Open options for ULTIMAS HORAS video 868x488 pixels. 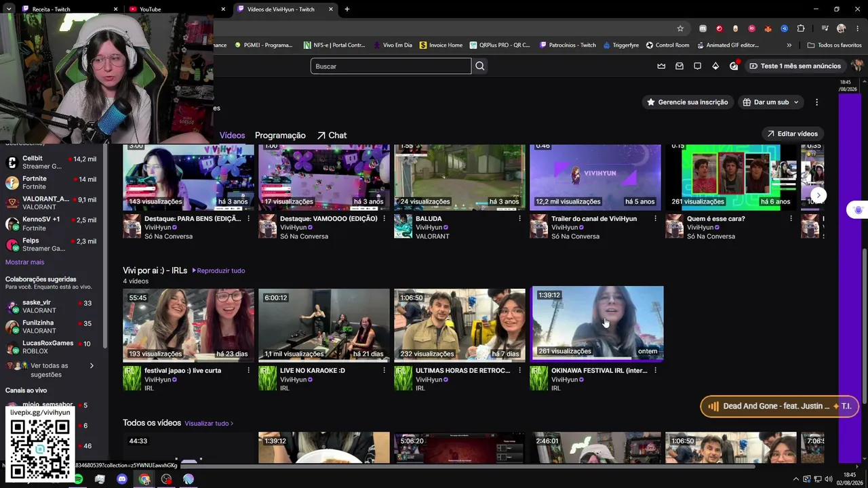(519, 371)
